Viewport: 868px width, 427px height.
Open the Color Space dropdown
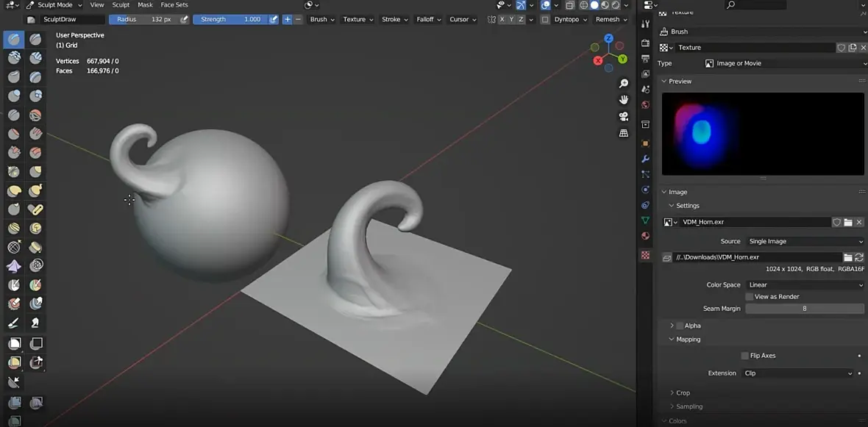pos(805,285)
